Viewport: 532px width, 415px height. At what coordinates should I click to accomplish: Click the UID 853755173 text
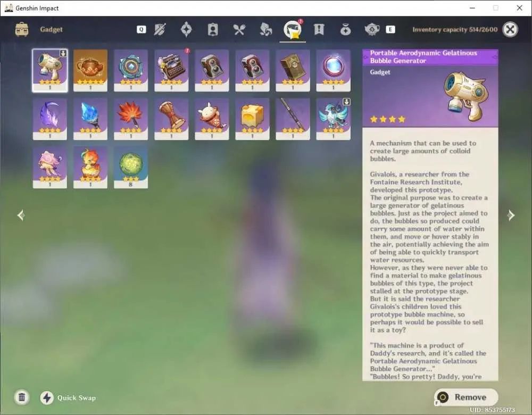[492, 410]
